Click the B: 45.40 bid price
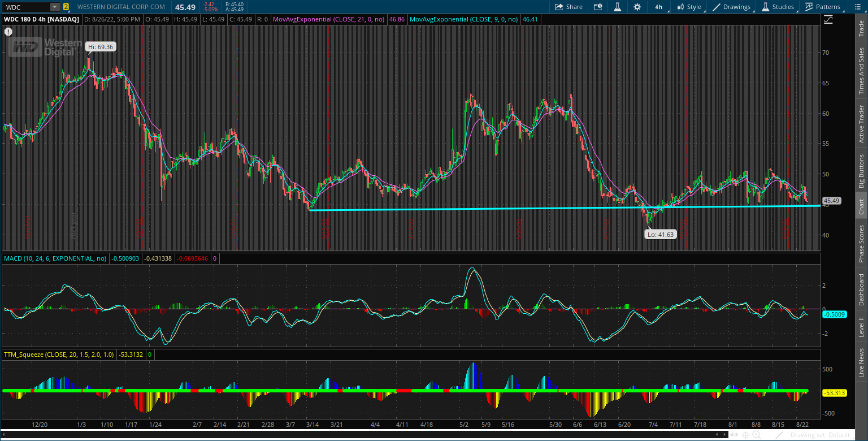This screenshot has height=441, width=868. 234,4
